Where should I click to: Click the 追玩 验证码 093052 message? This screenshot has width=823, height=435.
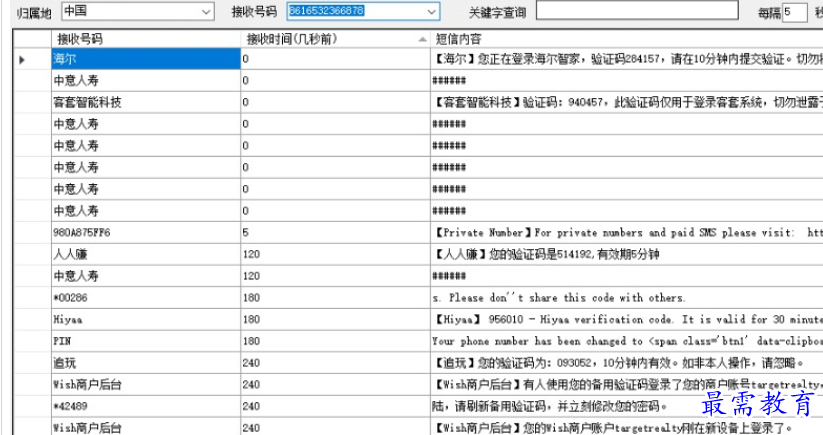[x=627, y=363]
